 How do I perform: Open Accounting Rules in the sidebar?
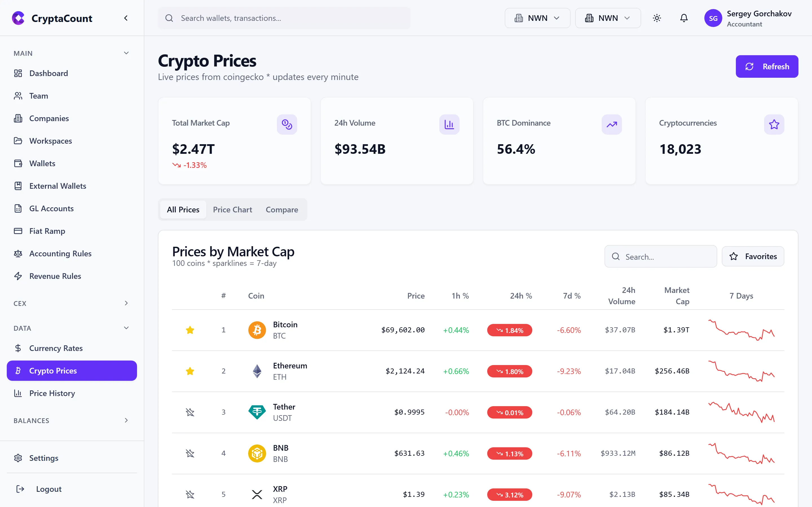pos(60,253)
